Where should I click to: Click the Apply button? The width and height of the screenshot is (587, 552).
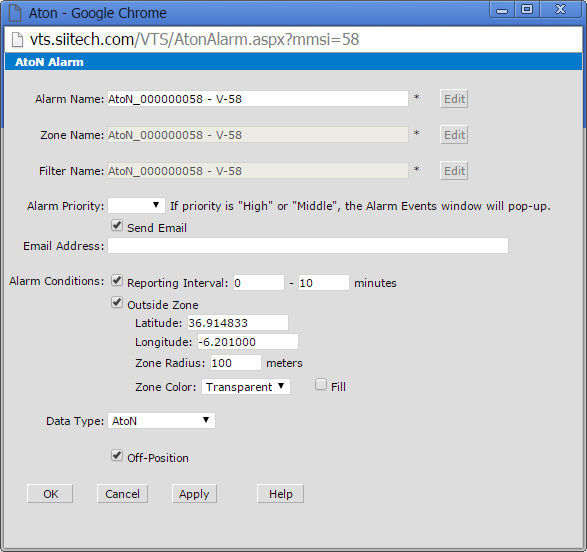194,494
